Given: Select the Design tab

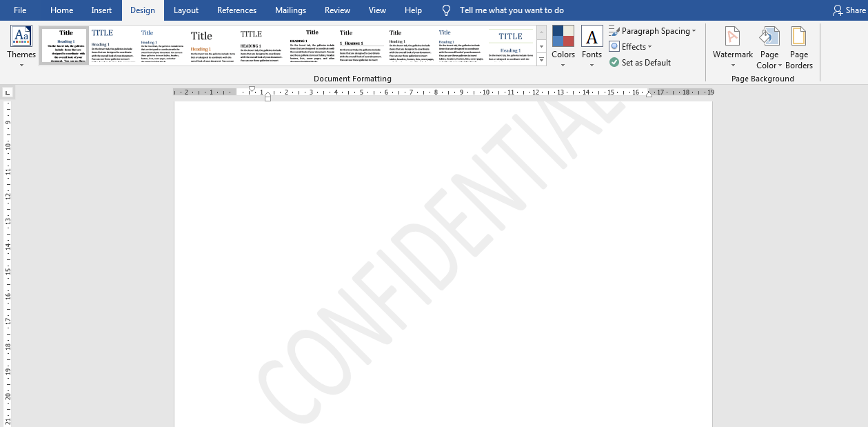Looking at the screenshot, I should tap(143, 10).
